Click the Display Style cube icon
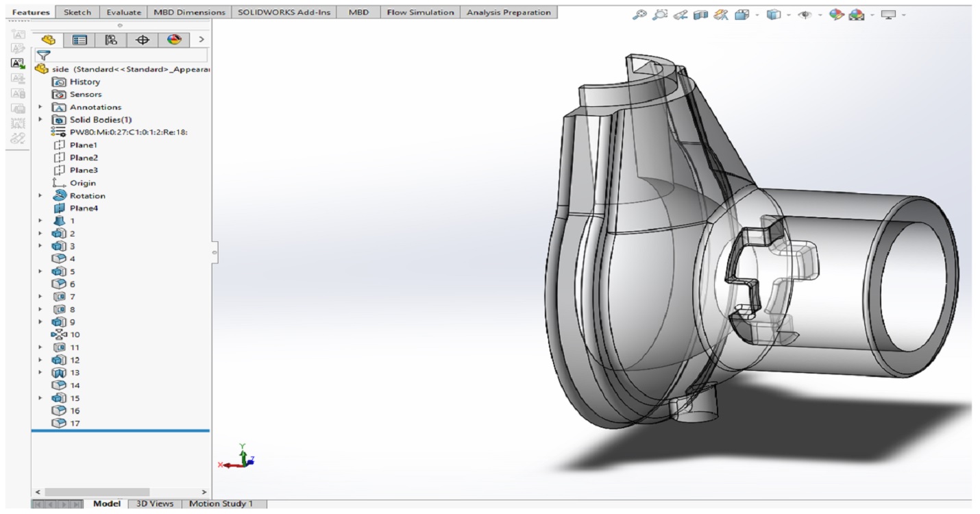Viewport: 980px width, 514px height. point(773,14)
